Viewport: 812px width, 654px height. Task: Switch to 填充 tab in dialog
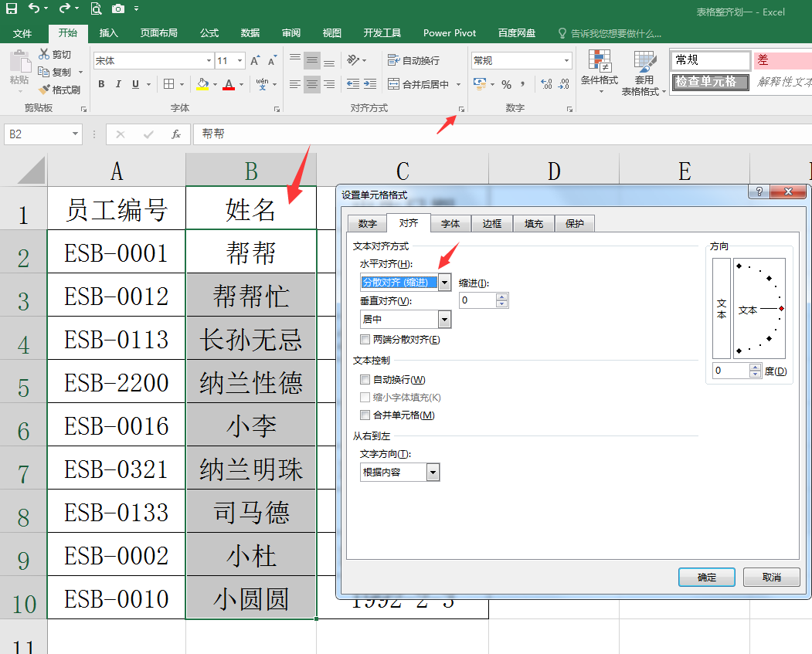click(x=533, y=223)
